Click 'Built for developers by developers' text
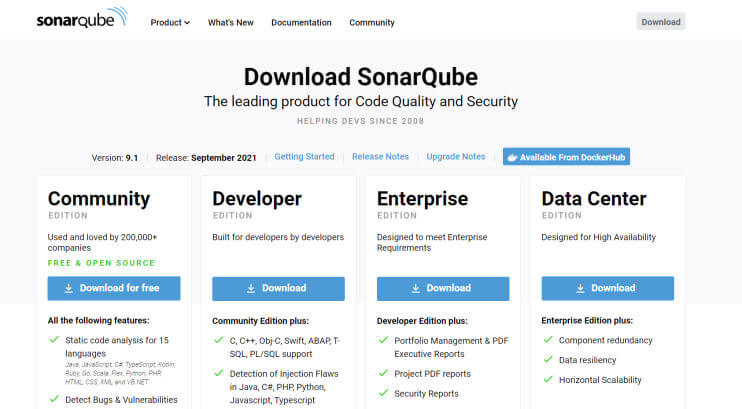Viewport: 742px width, 409px height. point(278,237)
